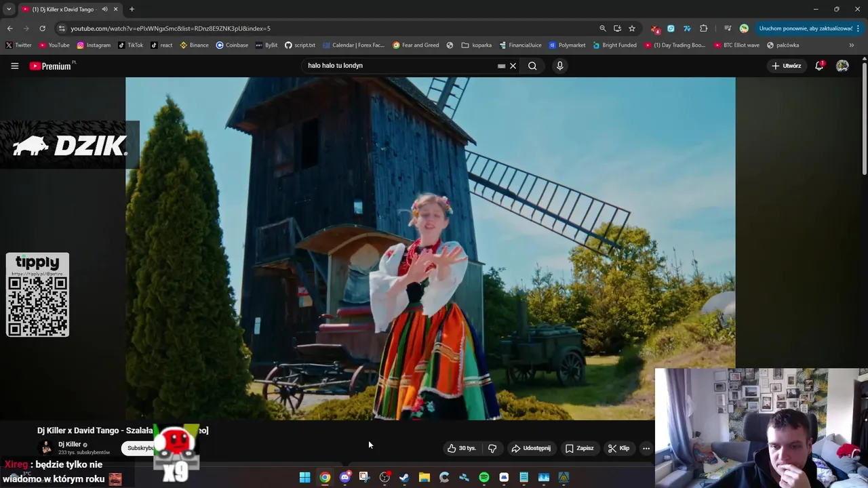Open the script.txt bookmark
Viewport: 868px width, 488px height.
pyautogui.click(x=300, y=45)
